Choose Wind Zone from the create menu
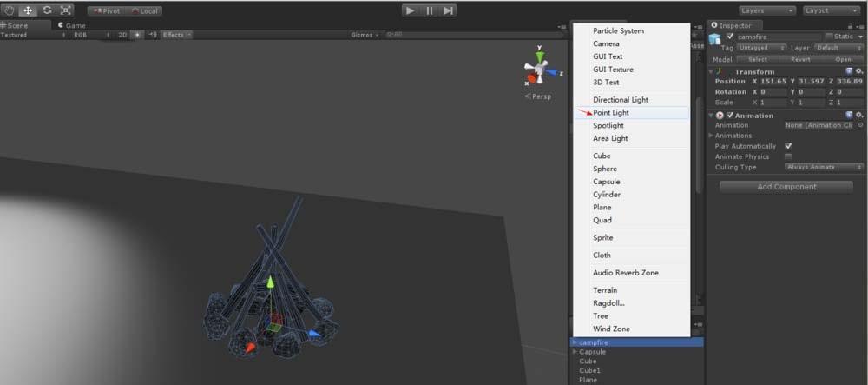The width and height of the screenshot is (868, 385). point(631,329)
